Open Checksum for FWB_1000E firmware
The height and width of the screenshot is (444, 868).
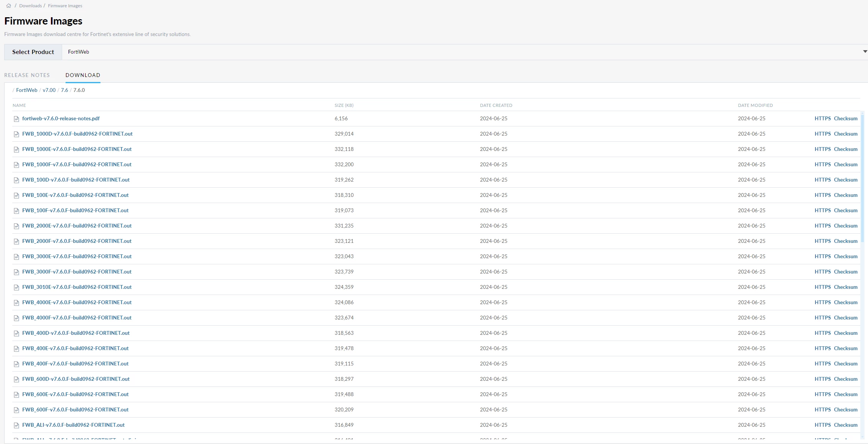click(x=846, y=149)
